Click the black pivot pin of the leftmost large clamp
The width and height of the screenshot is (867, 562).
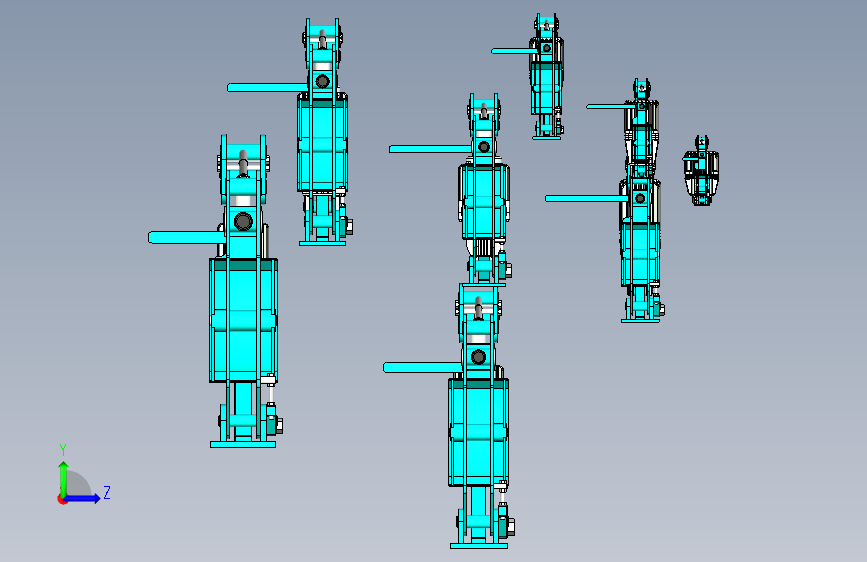[243, 222]
